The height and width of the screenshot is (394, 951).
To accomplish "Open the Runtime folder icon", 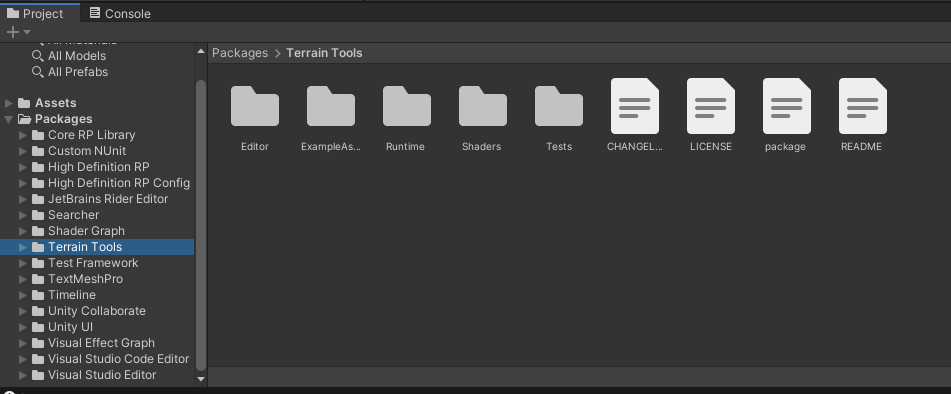I will 407,106.
